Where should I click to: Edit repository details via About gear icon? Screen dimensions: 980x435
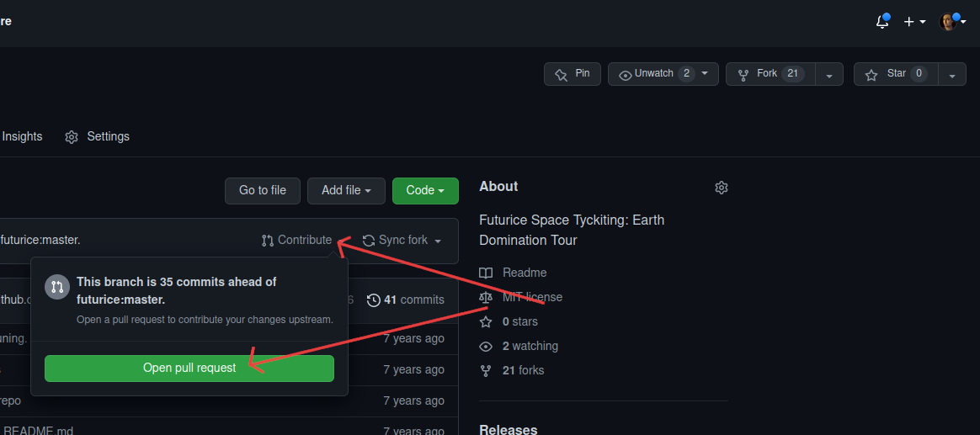(722, 188)
